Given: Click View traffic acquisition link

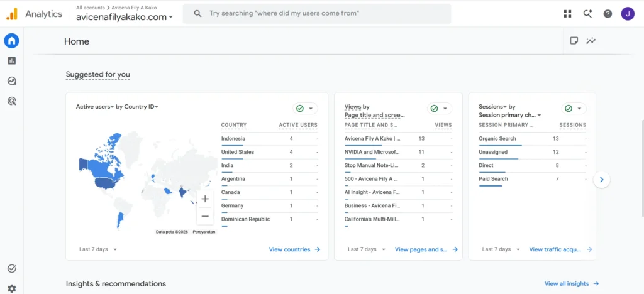Looking at the screenshot, I should [560, 249].
